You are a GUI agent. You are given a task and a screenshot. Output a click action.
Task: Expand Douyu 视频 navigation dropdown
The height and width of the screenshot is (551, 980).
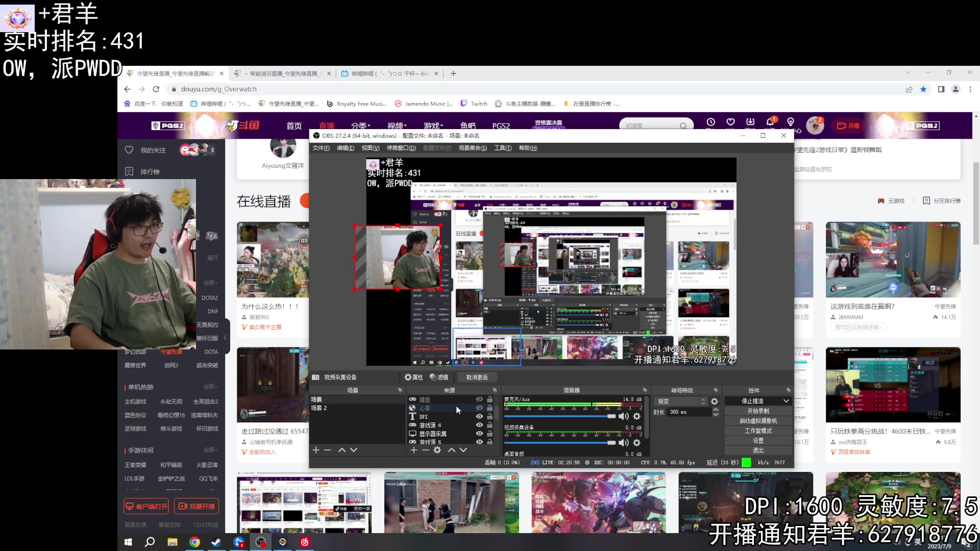click(397, 126)
